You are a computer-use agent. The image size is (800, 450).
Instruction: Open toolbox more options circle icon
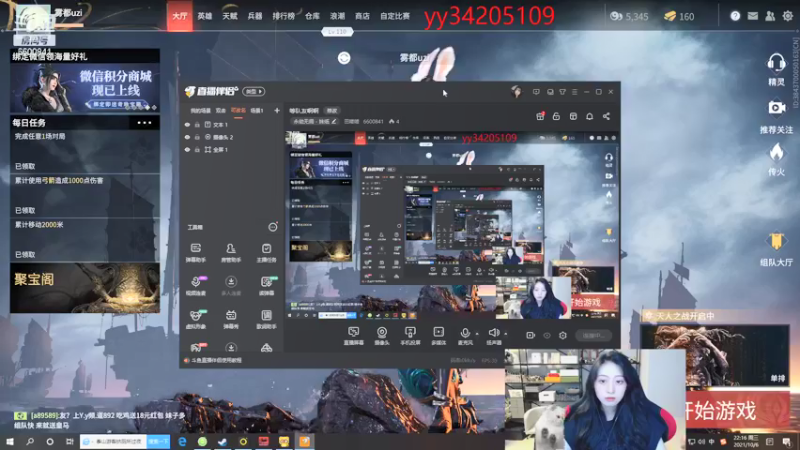tap(273, 227)
